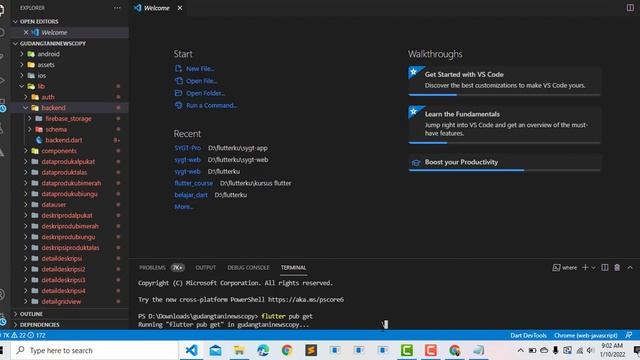
Task: Open Microsoft Edge in taskbar
Action: (263, 350)
